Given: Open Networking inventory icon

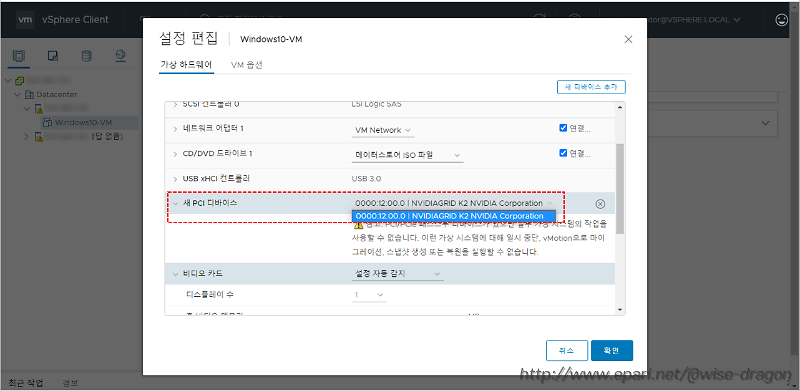Looking at the screenshot, I should tap(120, 56).
